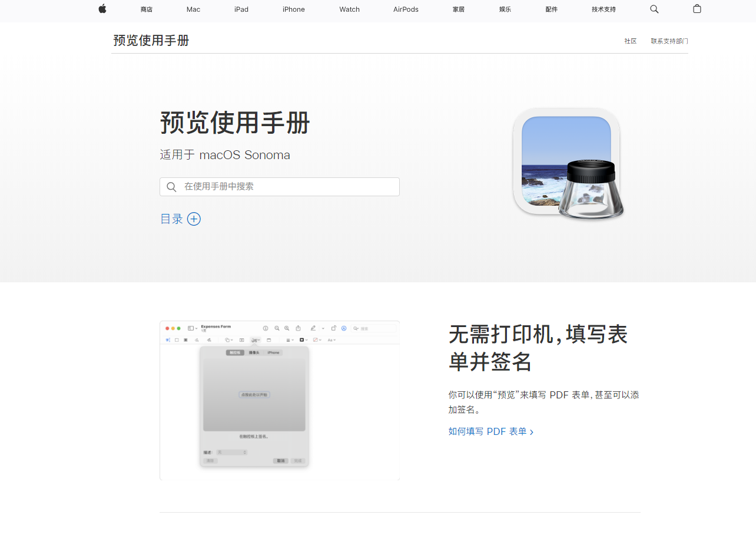
Task: Open the signature style dropdown in markup bar
Action: click(x=255, y=340)
